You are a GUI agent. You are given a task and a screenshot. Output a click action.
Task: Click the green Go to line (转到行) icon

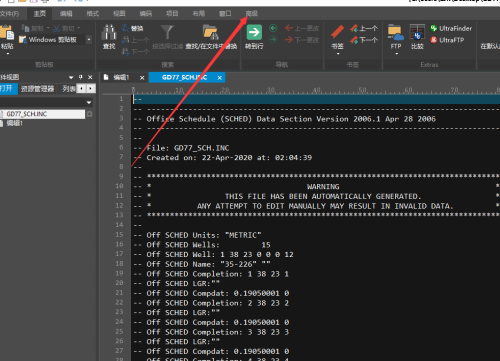[x=254, y=32]
